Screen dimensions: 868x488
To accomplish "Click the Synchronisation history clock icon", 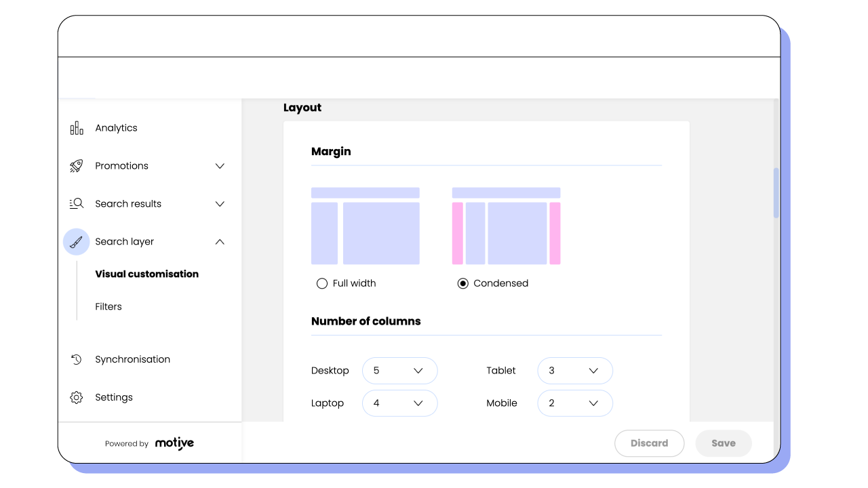I will (x=77, y=360).
